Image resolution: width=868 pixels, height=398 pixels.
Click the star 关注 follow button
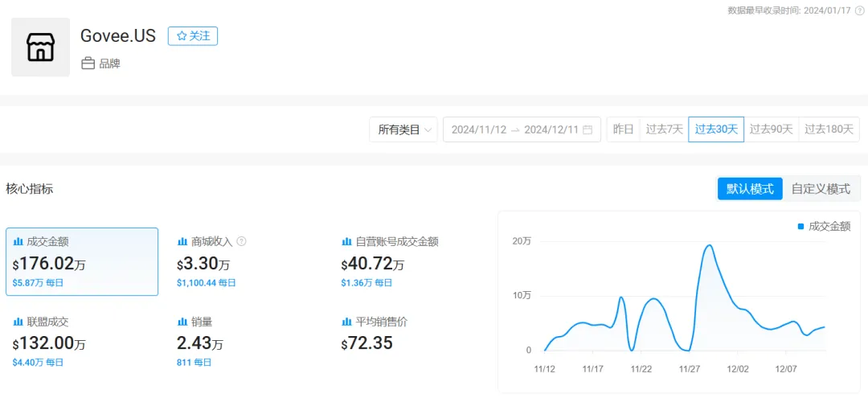click(x=193, y=36)
